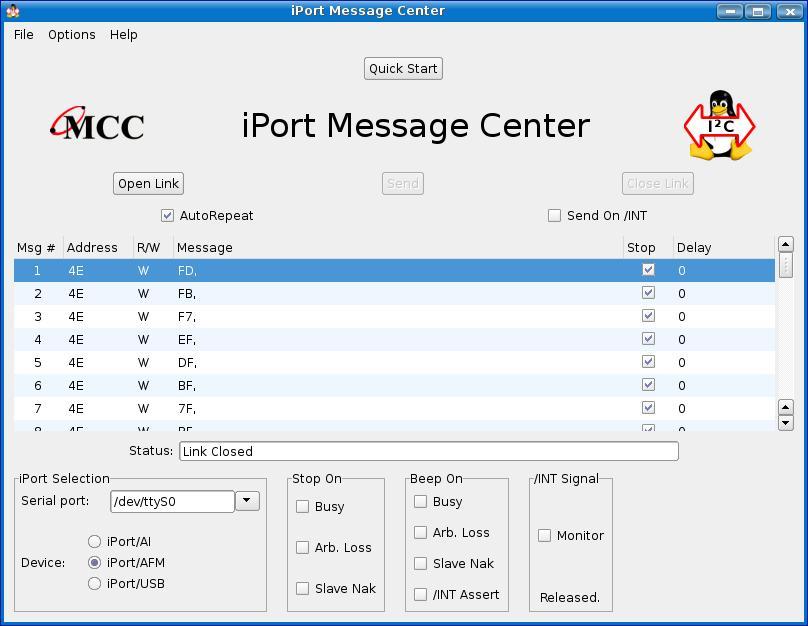Image resolution: width=808 pixels, height=626 pixels.
Task: Enable Send On /INT checkbox
Action: [554, 215]
